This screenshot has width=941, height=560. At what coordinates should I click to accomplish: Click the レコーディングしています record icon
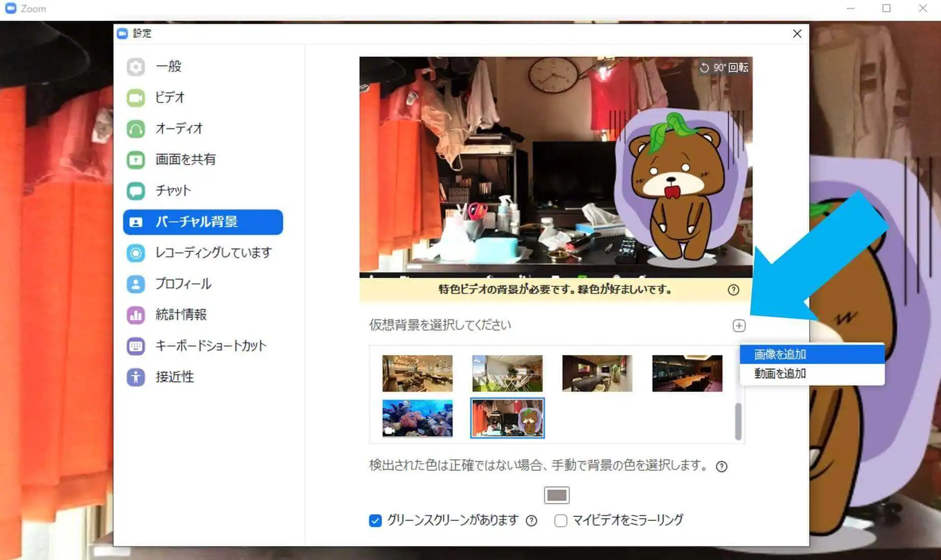pyautogui.click(x=136, y=253)
